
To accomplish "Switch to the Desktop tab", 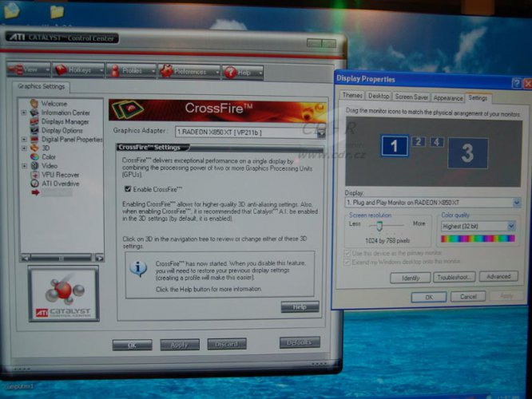I will coord(379,97).
